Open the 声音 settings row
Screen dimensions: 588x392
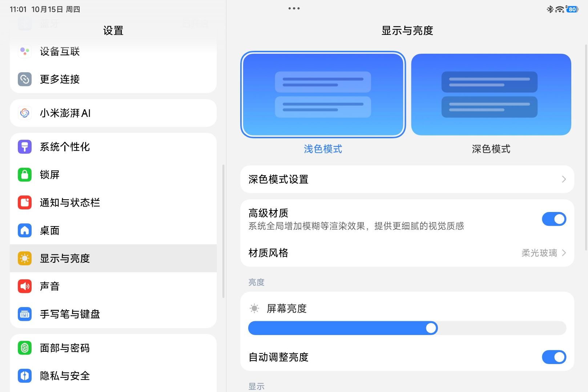coord(113,286)
